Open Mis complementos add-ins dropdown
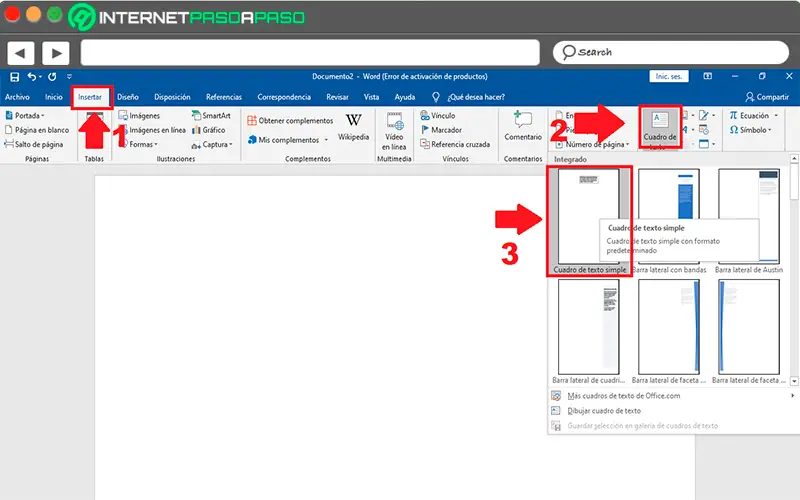The width and height of the screenshot is (800, 500). pos(288,139)
